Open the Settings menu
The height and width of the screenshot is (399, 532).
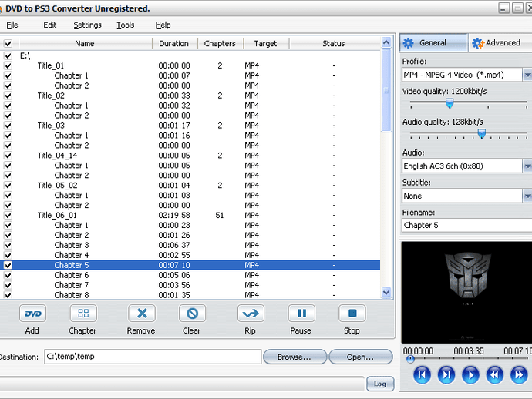[x=88, y=25]
